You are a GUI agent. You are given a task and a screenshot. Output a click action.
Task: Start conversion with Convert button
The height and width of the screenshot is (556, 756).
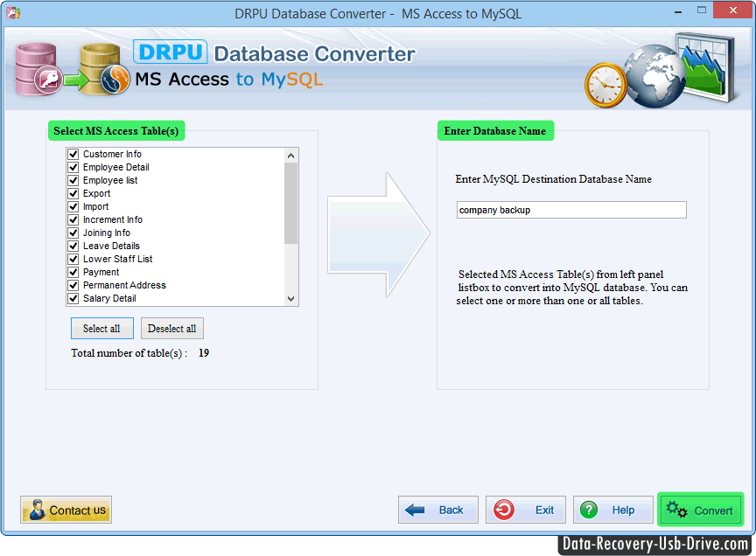click(x=701, y=510)
